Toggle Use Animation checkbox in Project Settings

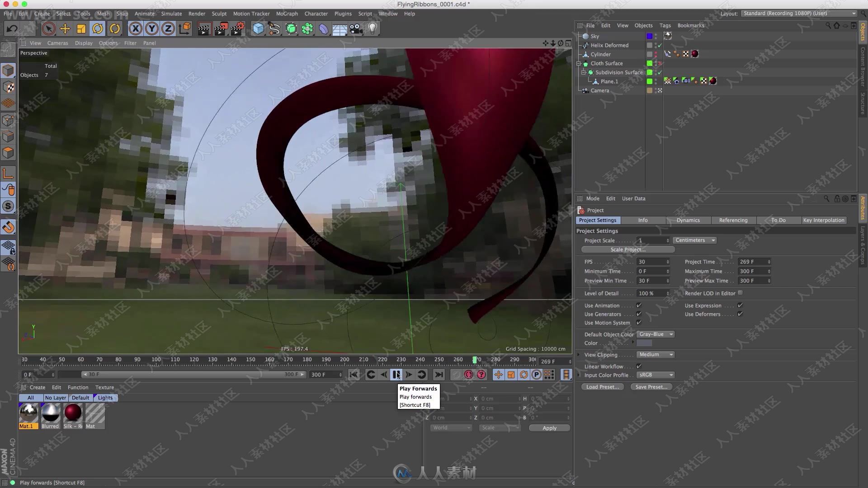point(638,305)
